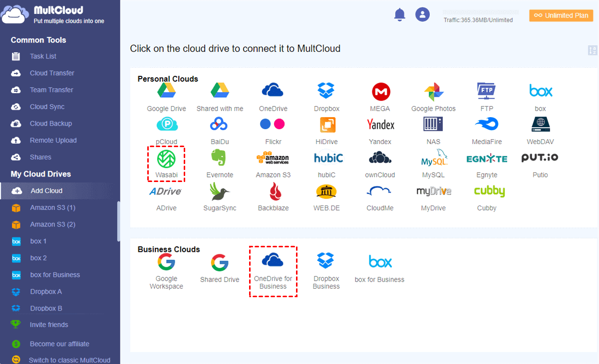
Task: Add box for Business from Business Clouds
Action: (380, 261)
